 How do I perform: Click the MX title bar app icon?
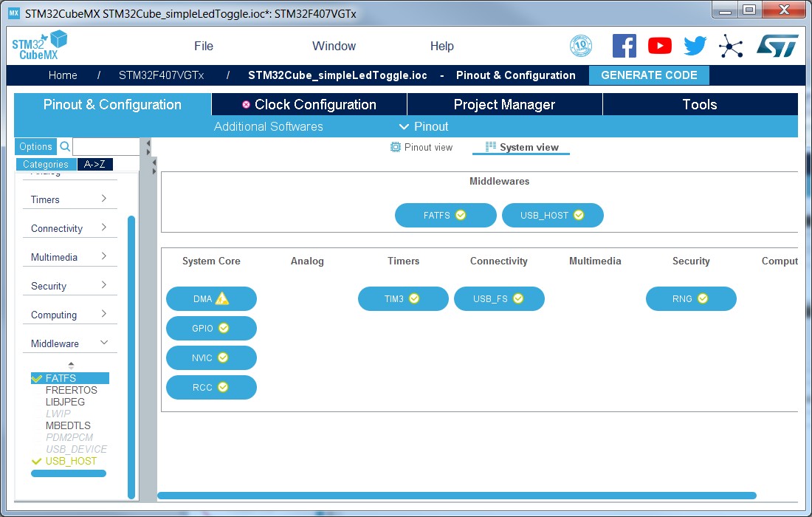pos(14,13)
